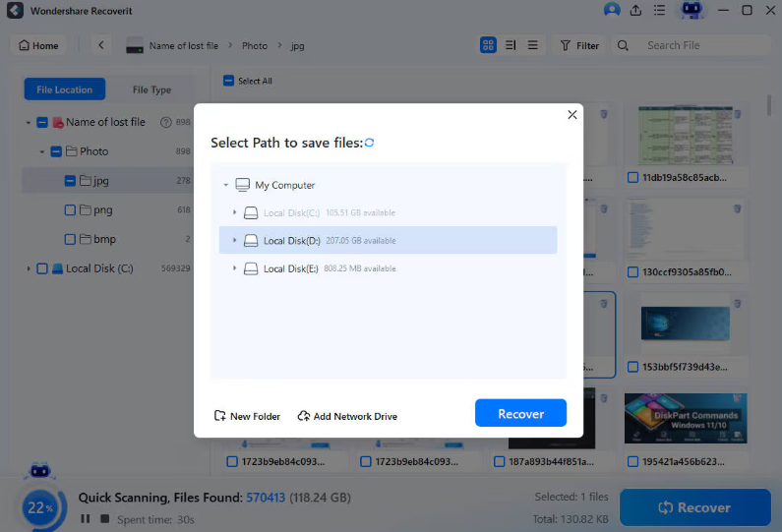The image size is (782, 532).
Task: Close the Select Path dialog
Action: (x=572, y=115)
